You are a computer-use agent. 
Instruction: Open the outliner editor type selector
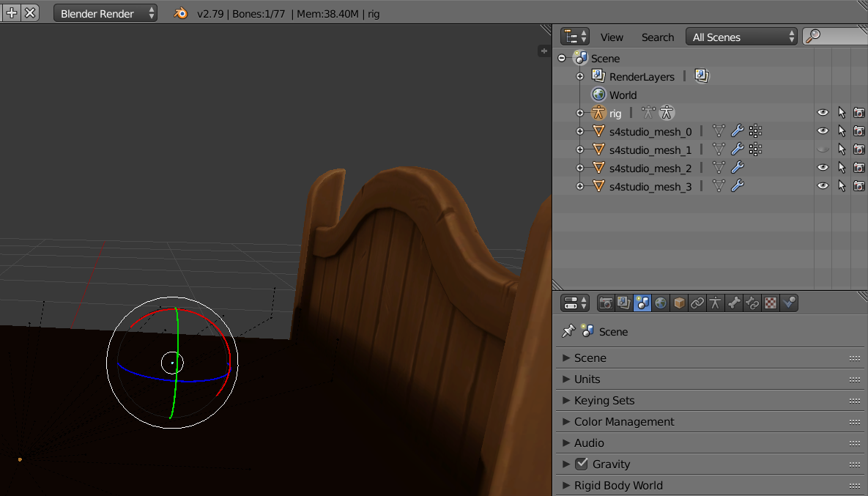(574, 37)
